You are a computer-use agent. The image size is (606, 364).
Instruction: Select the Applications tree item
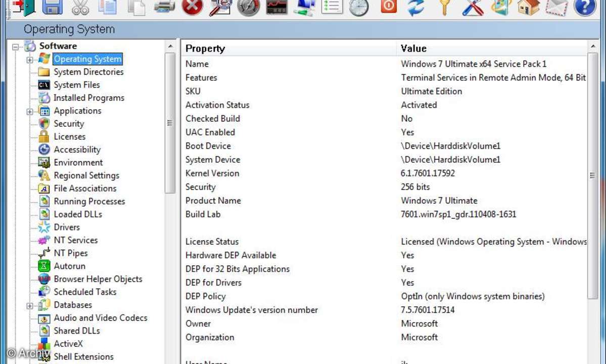point(77,111)
